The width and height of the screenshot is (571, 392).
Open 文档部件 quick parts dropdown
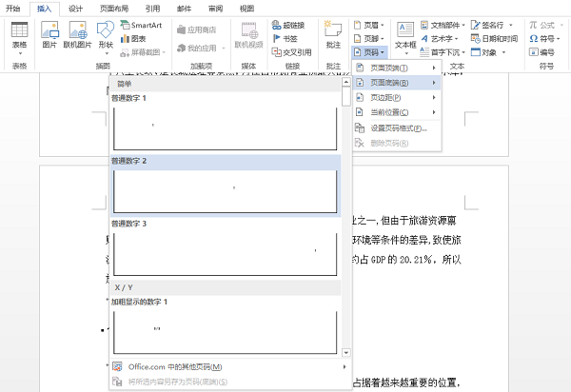click(x=443, y=25)
